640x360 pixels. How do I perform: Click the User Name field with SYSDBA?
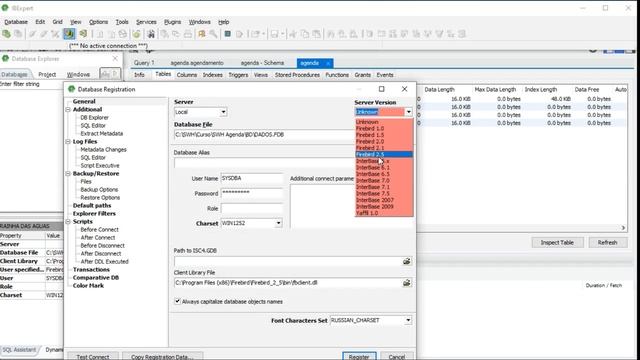pyautogui.click(x=252, y=178)
